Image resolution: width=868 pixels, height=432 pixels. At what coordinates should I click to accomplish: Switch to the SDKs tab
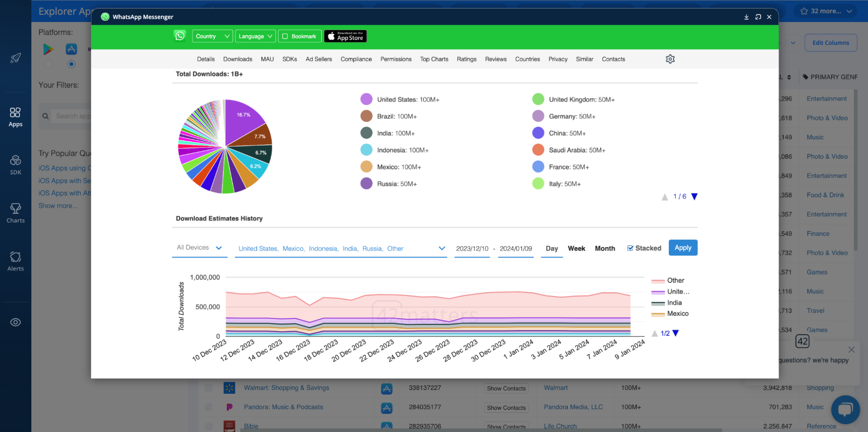pyautogui.click(x=290, y=59)
